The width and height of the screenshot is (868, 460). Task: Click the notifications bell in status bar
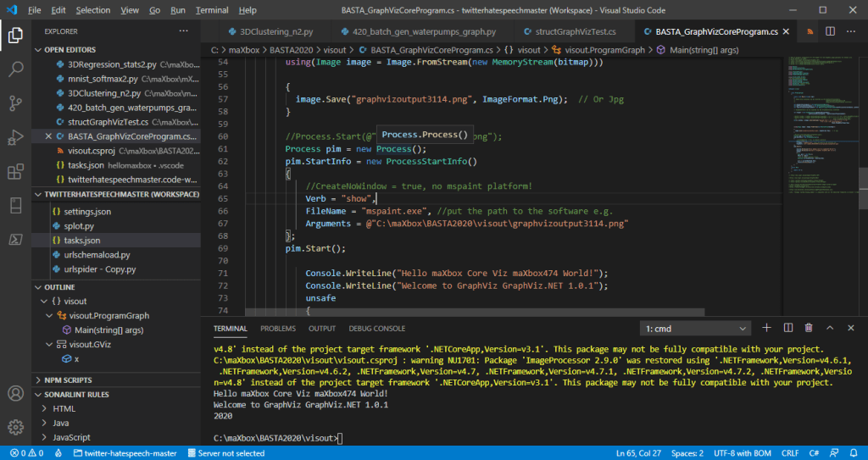pos(852,453)
